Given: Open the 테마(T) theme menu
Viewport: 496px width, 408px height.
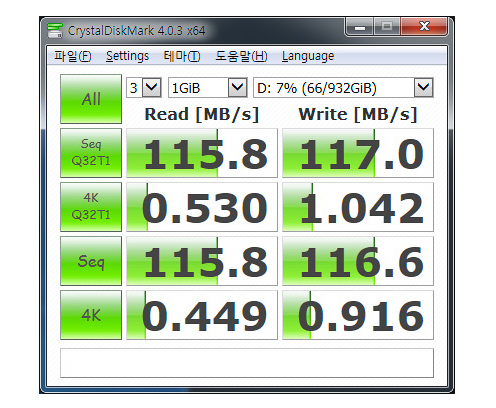Looking at the screenshot, I should coord(182,56).
